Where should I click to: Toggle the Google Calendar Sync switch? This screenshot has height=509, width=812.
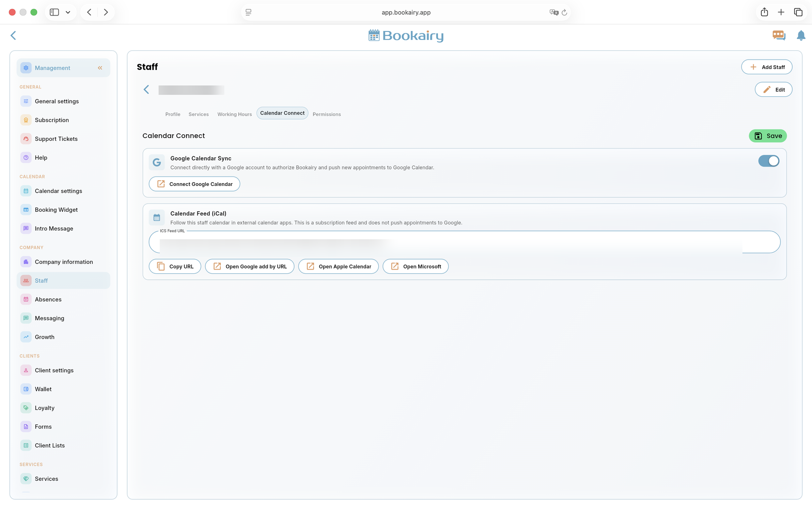click(769, 161)
